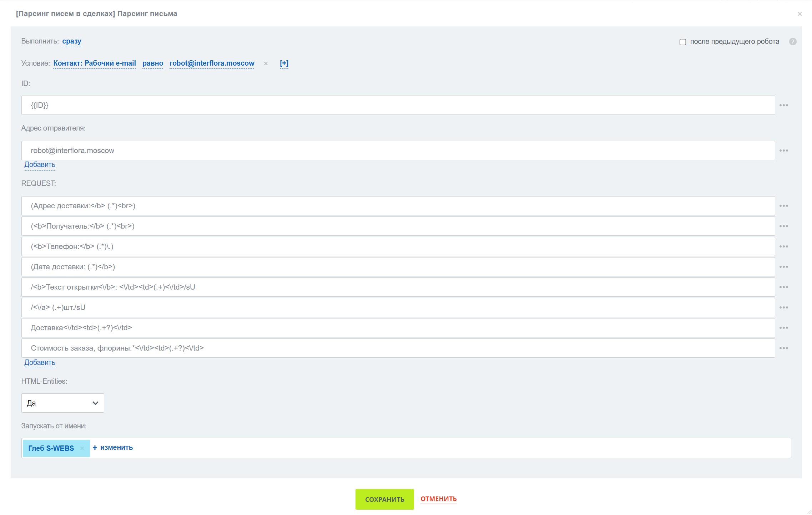Click three-dots icon for Получатель regex row
812x515 pixels.
click(783, 226)
